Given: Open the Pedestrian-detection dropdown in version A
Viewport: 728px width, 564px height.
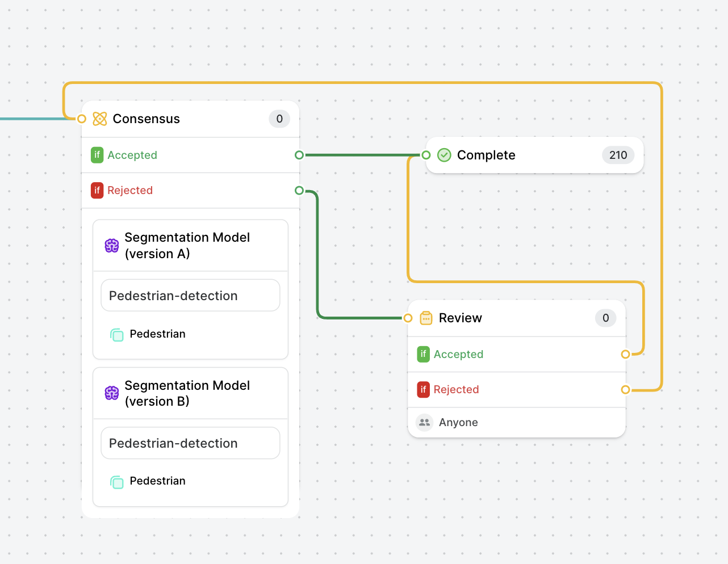Looking at the screenshot, I should (190, 295).
